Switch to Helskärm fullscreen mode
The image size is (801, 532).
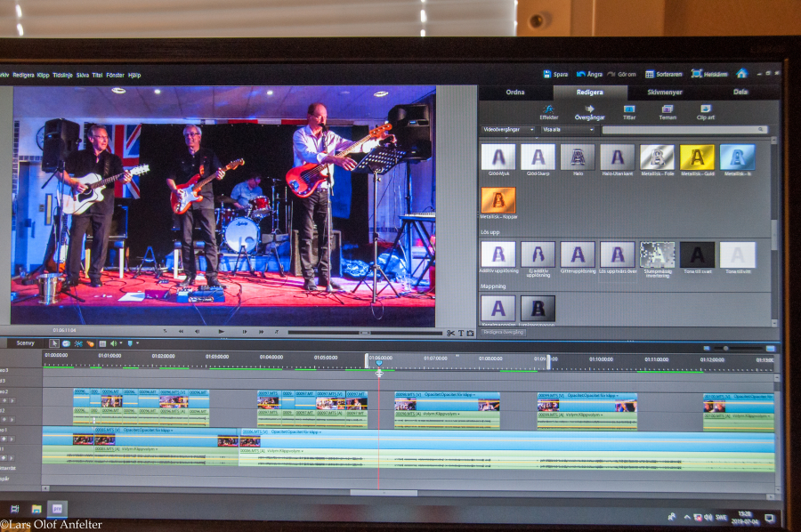pyautogui.click(x=709, y=74)
